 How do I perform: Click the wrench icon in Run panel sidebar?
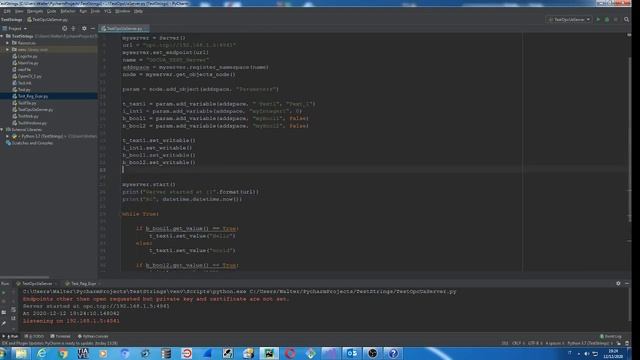click(4, 323)
